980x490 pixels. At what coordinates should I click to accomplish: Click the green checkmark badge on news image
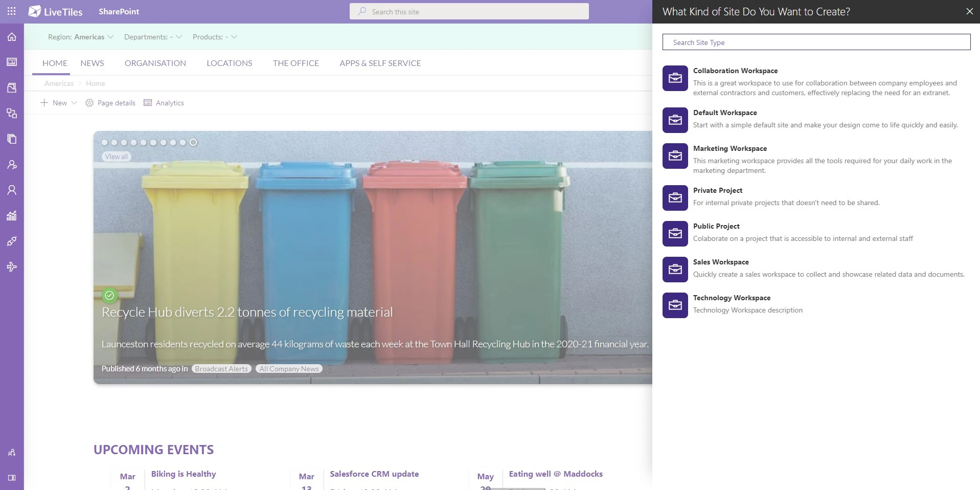pyautogui.click(x=109, y=295)
